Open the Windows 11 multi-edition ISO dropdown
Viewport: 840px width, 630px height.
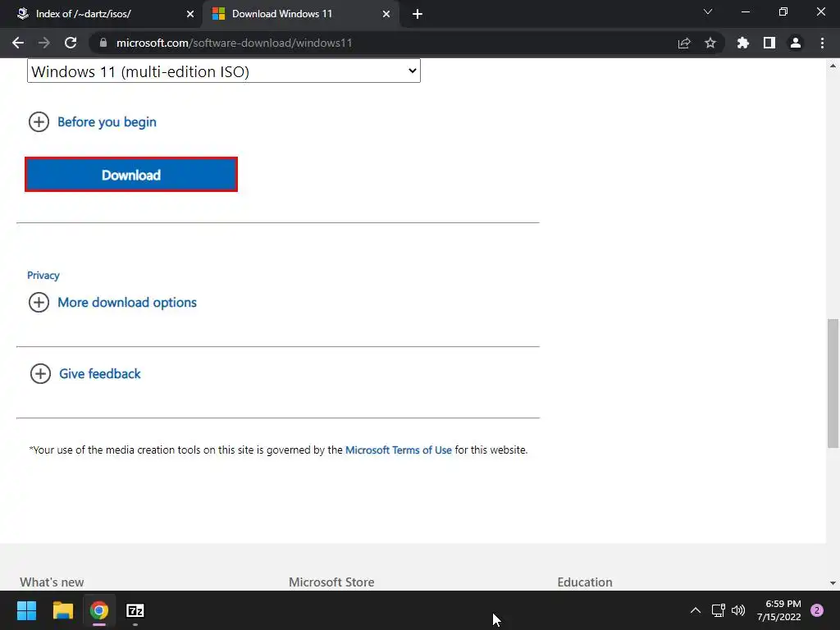coord(224,71)
